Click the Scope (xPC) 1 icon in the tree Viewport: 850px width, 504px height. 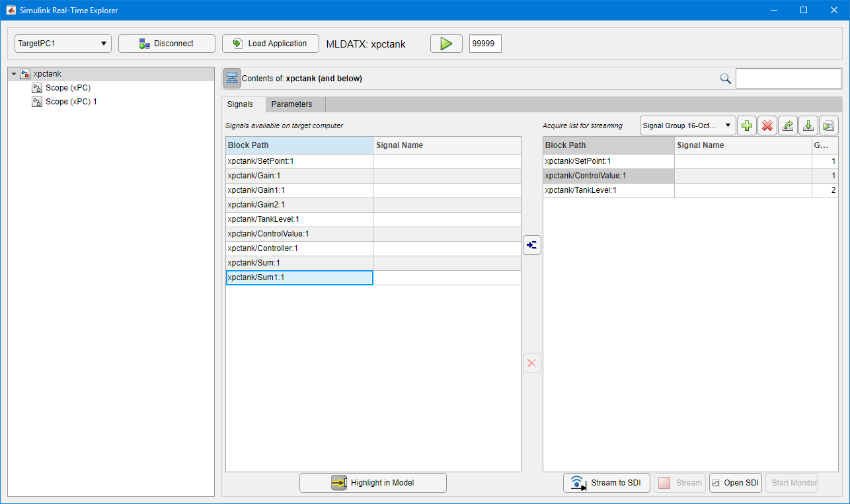pyautogui.click(x=37, y=102)
